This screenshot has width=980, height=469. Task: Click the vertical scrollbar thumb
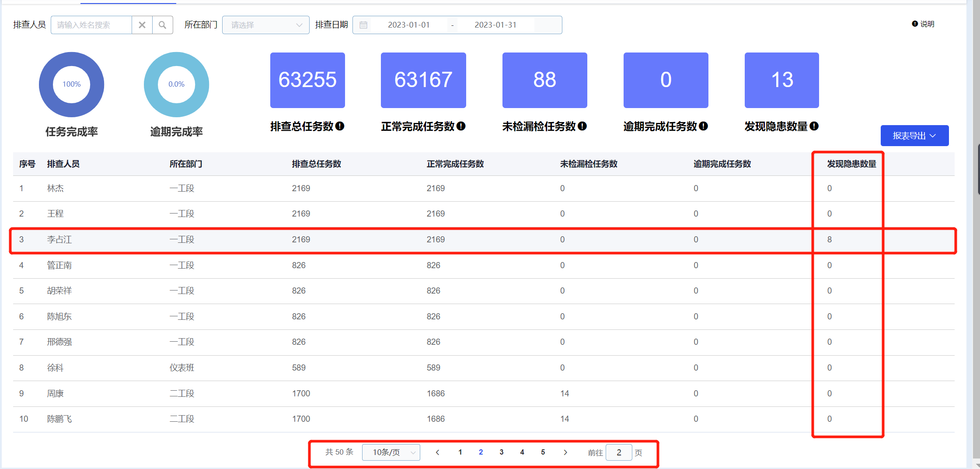tap(979, 169)
